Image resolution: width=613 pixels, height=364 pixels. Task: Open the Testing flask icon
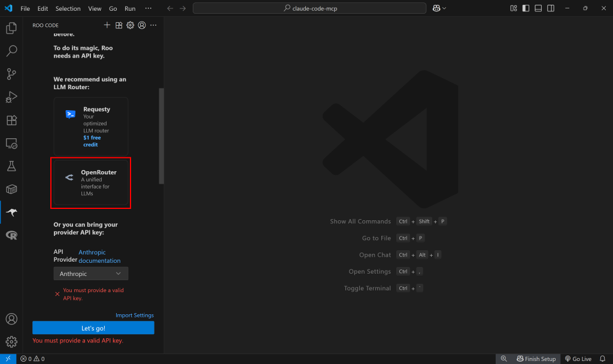pyautogui.click(x=11, y=166)
